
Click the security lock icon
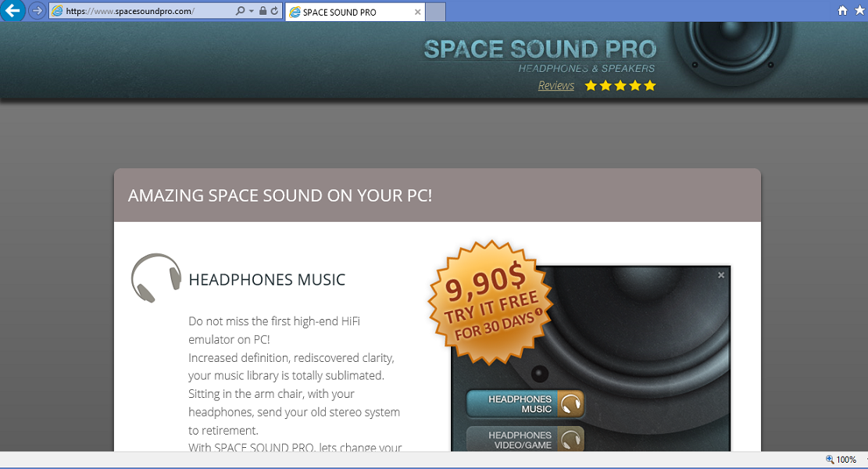[x=263, y=10]
